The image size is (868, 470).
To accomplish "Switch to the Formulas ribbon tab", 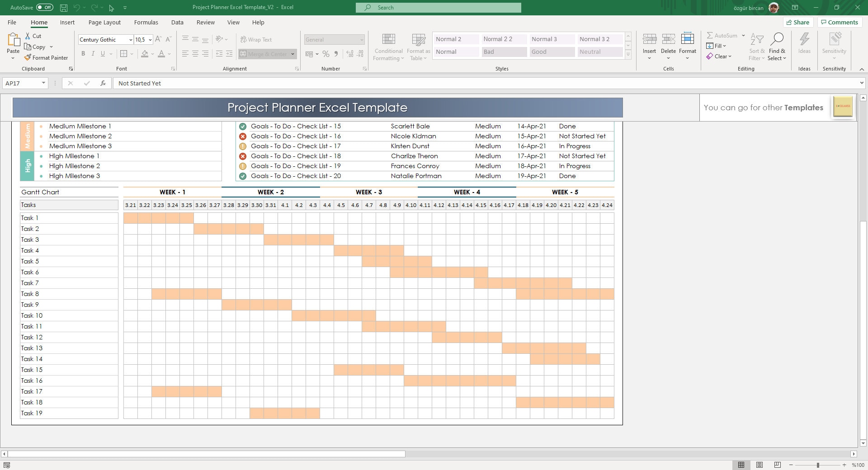I will pos(146,22).
